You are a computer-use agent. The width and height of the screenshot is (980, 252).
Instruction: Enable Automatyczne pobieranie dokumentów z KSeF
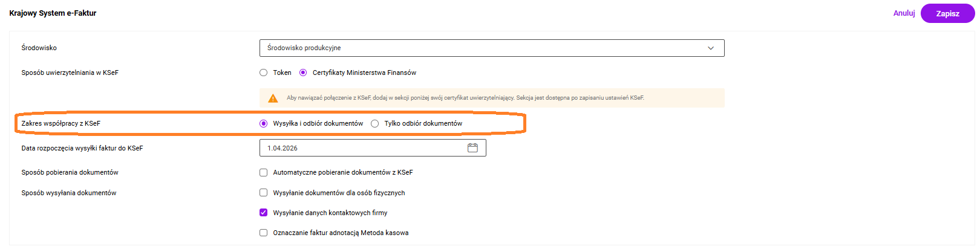(x=264, y=173)
